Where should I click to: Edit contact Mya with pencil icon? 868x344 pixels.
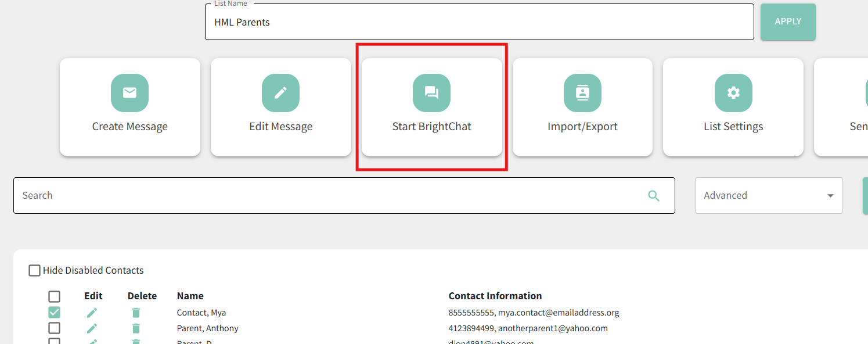(92, 313)
